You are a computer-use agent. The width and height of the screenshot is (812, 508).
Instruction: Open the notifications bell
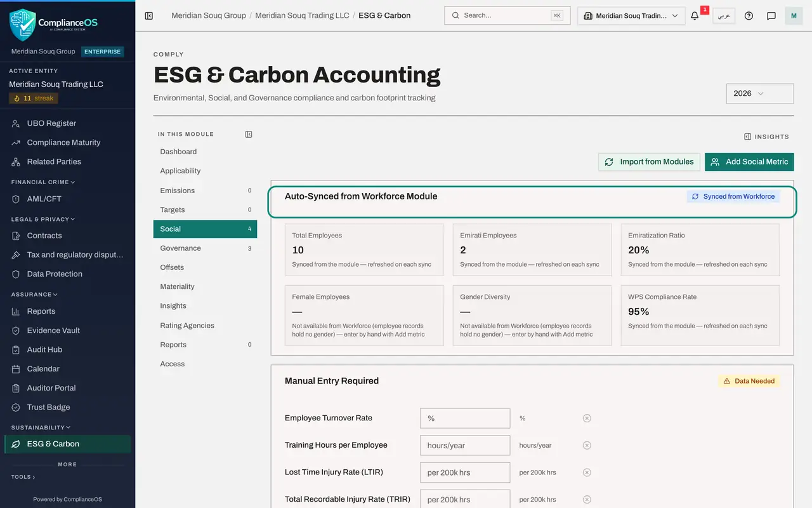coord(695,15)
